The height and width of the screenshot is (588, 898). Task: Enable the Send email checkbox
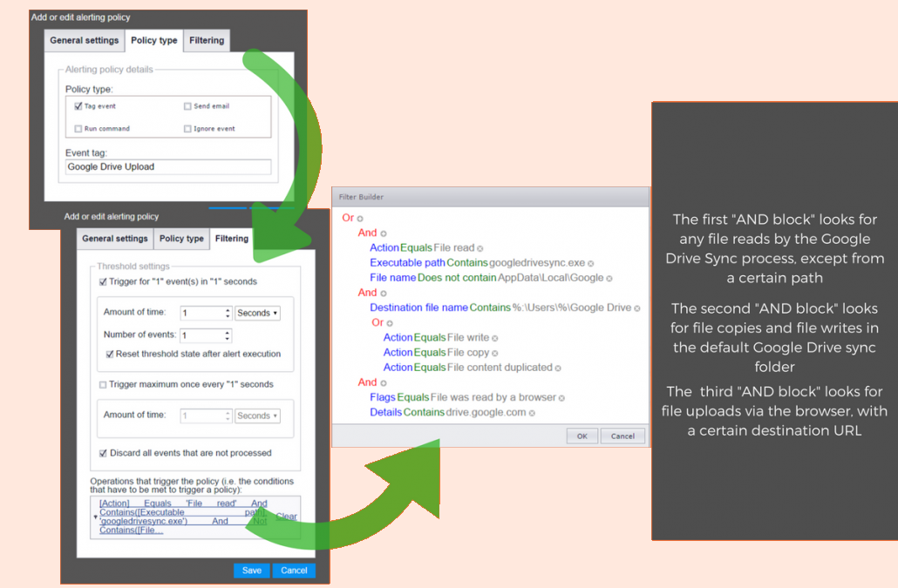coord(187,106)
